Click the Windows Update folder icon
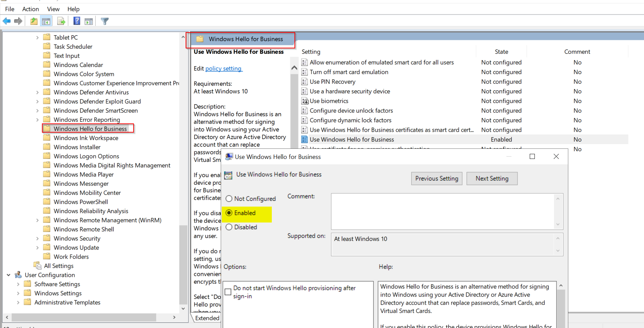Screen dimensions: 644x328 coord(47,247)
